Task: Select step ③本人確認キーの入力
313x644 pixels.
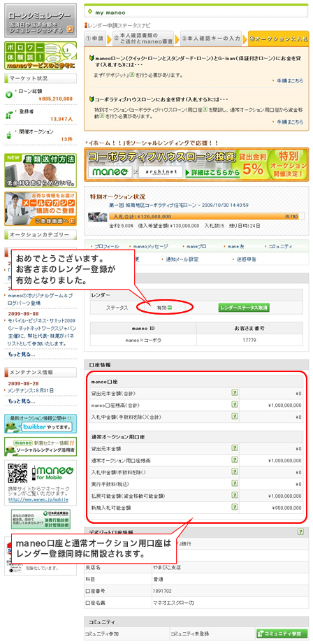Action: [212, 38]
